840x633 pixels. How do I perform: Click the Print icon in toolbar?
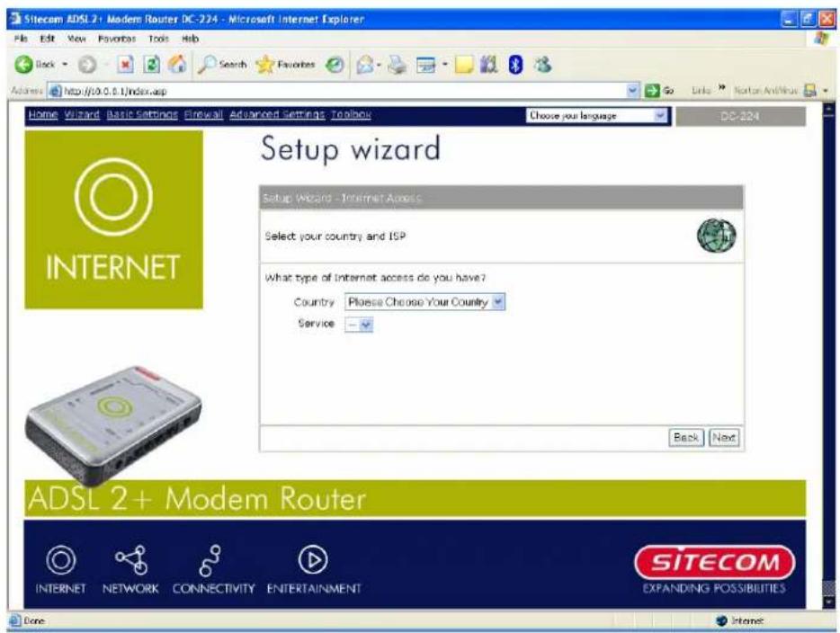tap(397, 65)
